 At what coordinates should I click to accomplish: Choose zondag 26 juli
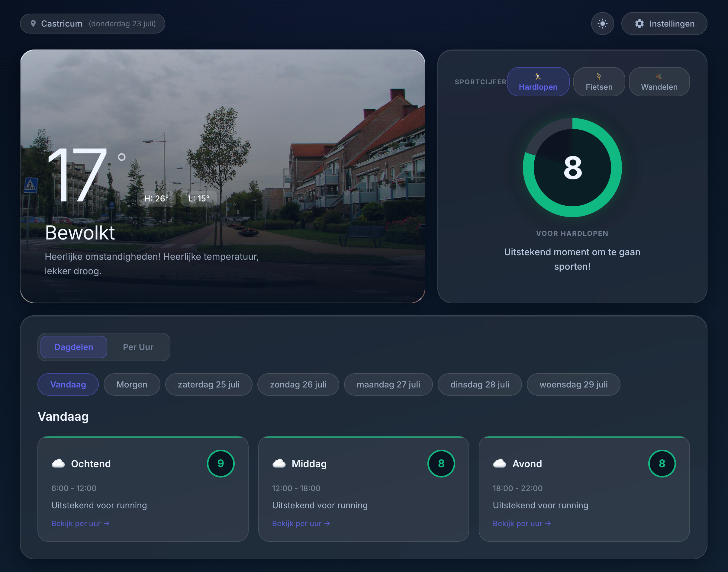[x=298, y=384]
